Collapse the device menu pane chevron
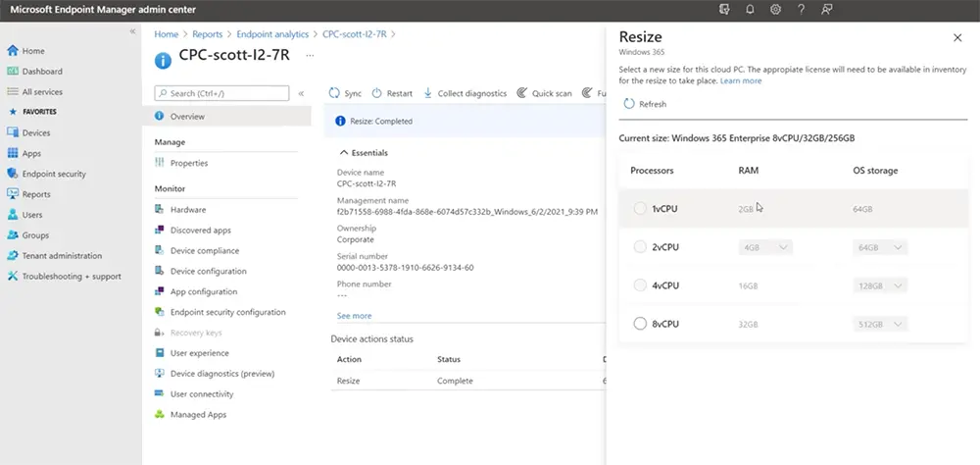980x465 pixels. point(301,93)
